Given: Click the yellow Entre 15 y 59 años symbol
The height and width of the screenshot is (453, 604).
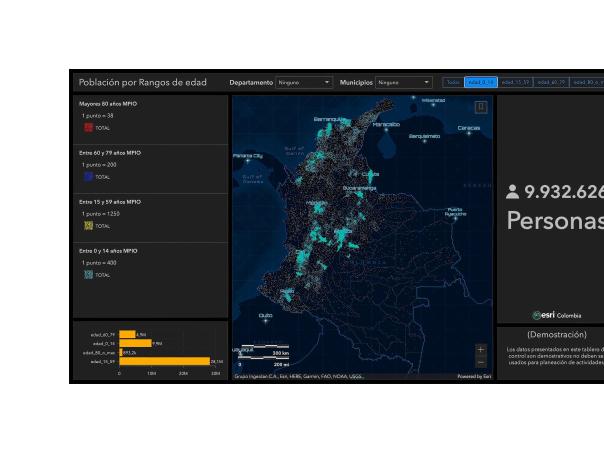Looking at the screenshot, I should 89,226.
